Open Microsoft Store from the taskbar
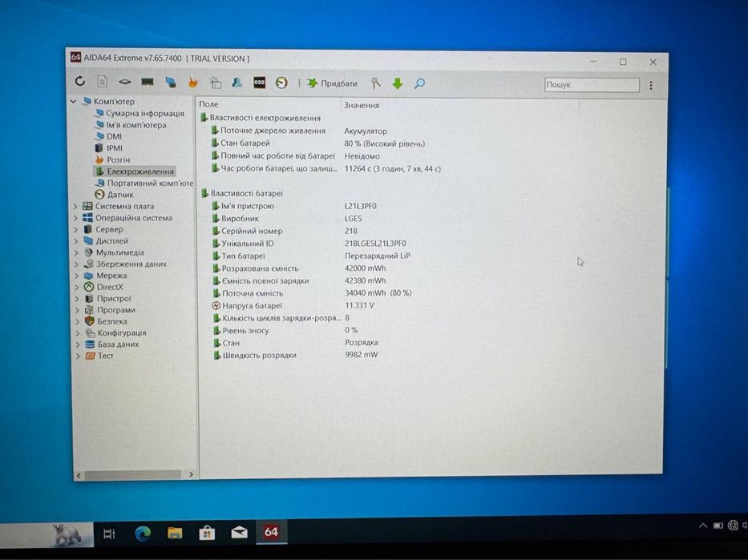The height and width of the screenshot is (560, 748). 207,533
